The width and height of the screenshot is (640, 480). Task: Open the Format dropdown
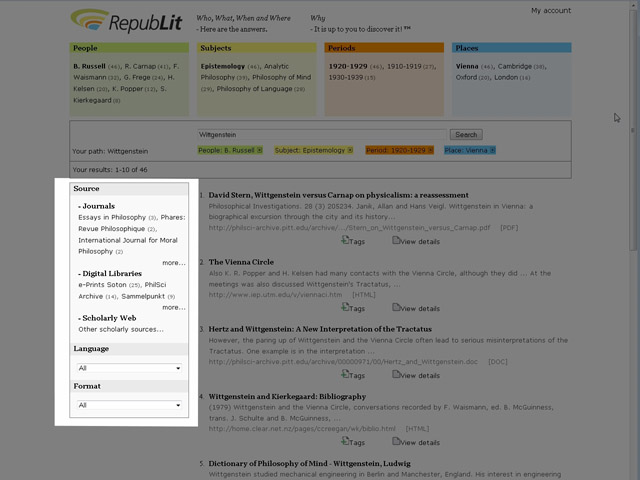coord(129,405)
